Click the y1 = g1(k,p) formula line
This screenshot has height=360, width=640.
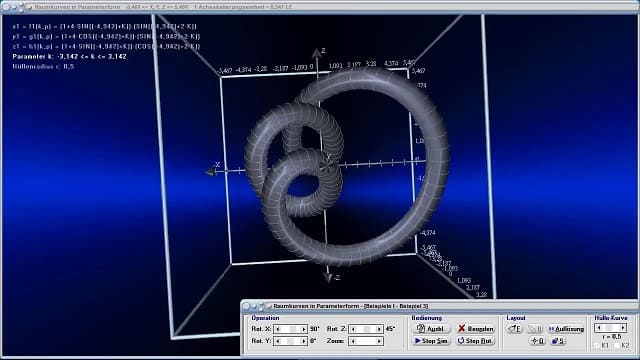coord(106,36)
